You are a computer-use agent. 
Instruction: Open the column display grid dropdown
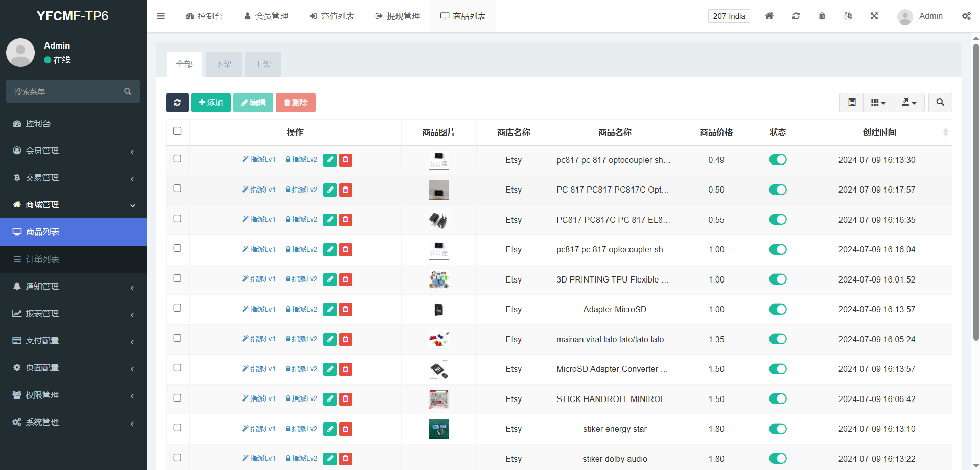(878, 103)
